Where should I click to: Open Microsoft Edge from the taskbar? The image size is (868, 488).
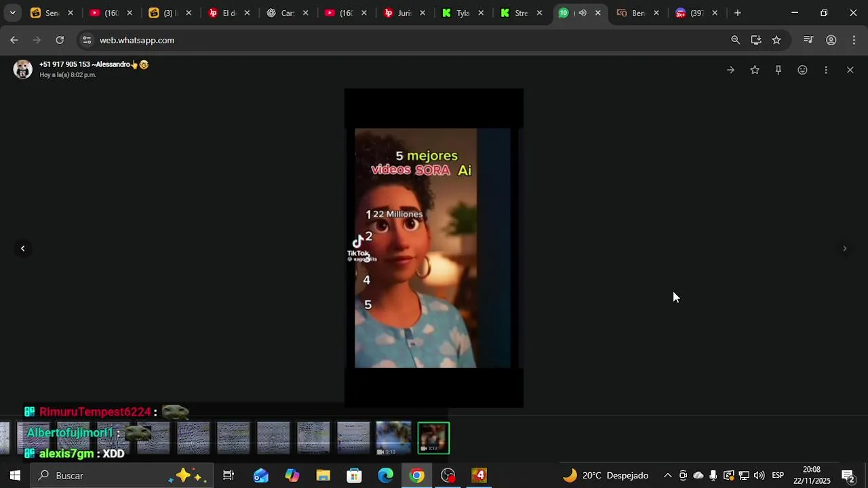tap(385, 476)
